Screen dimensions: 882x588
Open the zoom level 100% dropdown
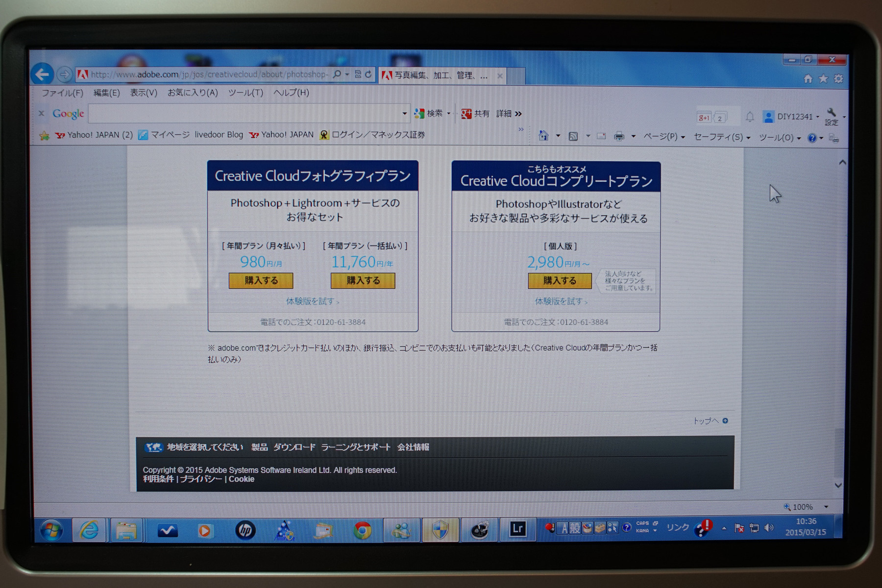coord(826,507)
